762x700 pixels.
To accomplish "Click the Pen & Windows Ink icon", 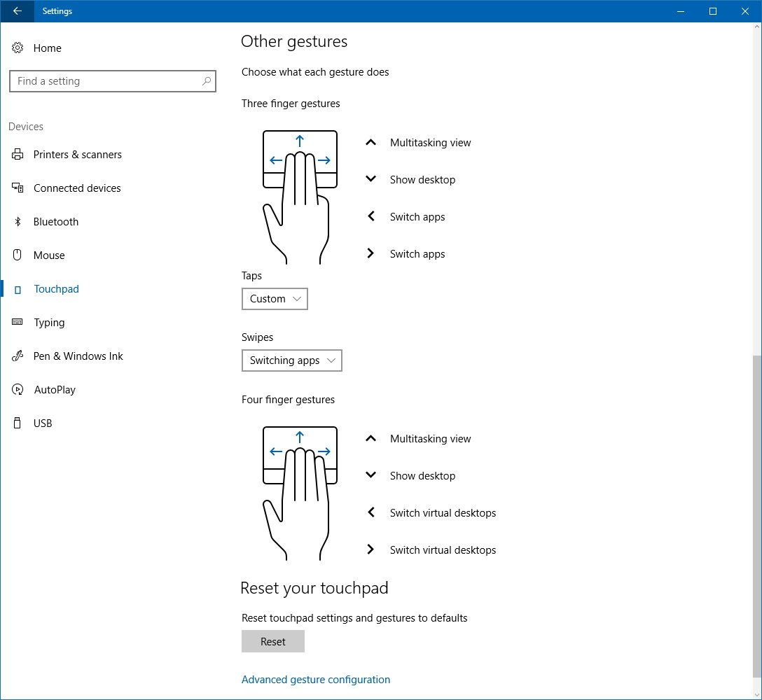I will coord(17,356).
